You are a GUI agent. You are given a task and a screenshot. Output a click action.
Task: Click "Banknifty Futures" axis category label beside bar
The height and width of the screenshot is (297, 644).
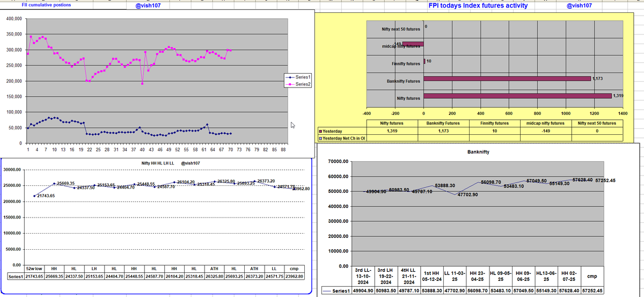404,81
